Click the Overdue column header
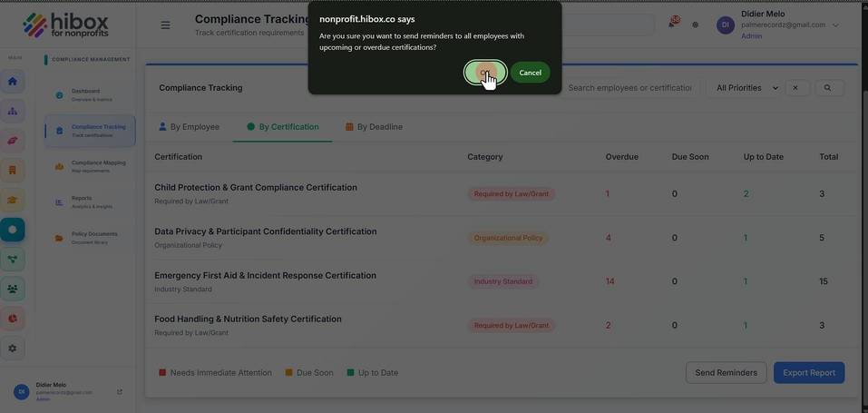868x413 pixels. coord(621,157)
